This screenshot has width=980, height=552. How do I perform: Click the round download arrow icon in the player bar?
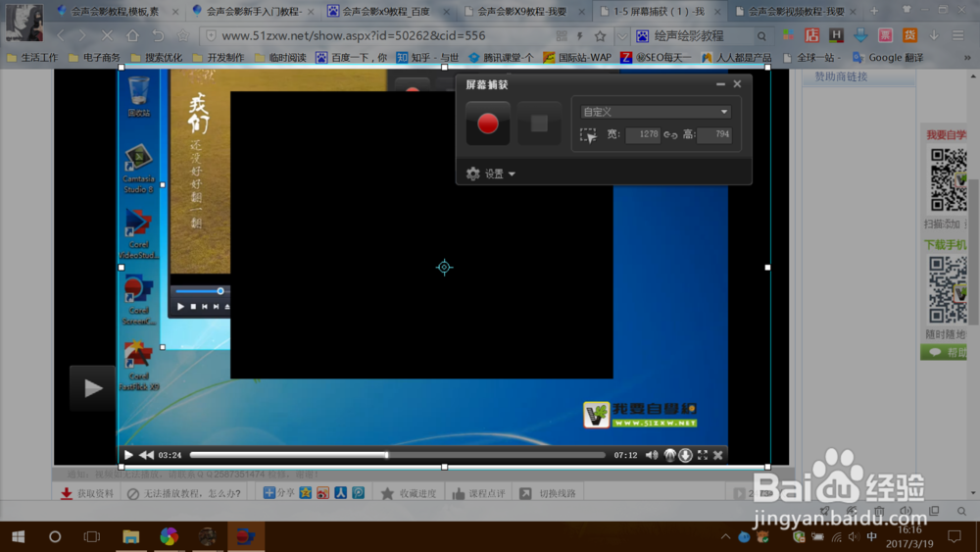pos(686,455)
